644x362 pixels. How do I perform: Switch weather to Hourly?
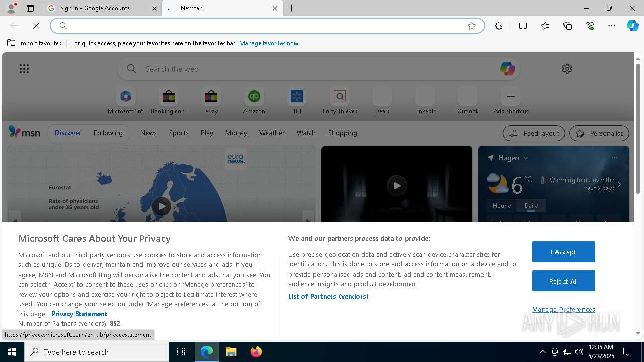pyautogui.click(x=502, y=206)
